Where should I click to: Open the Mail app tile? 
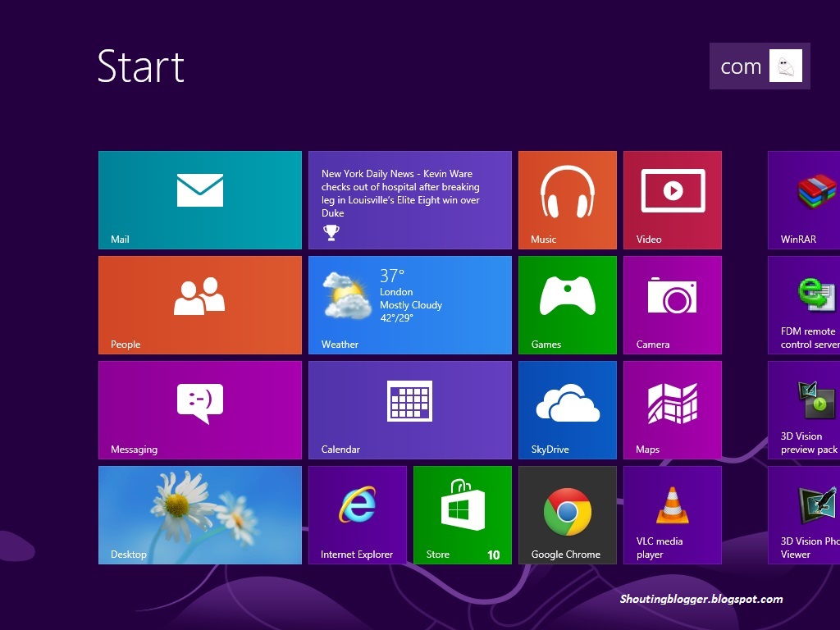click(x=199, y=199)
